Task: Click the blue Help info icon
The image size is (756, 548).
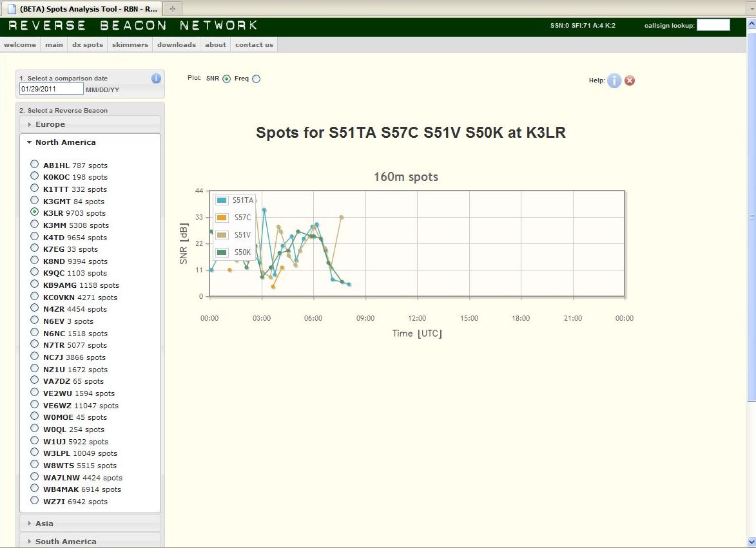Action: [x=614, y=80]
